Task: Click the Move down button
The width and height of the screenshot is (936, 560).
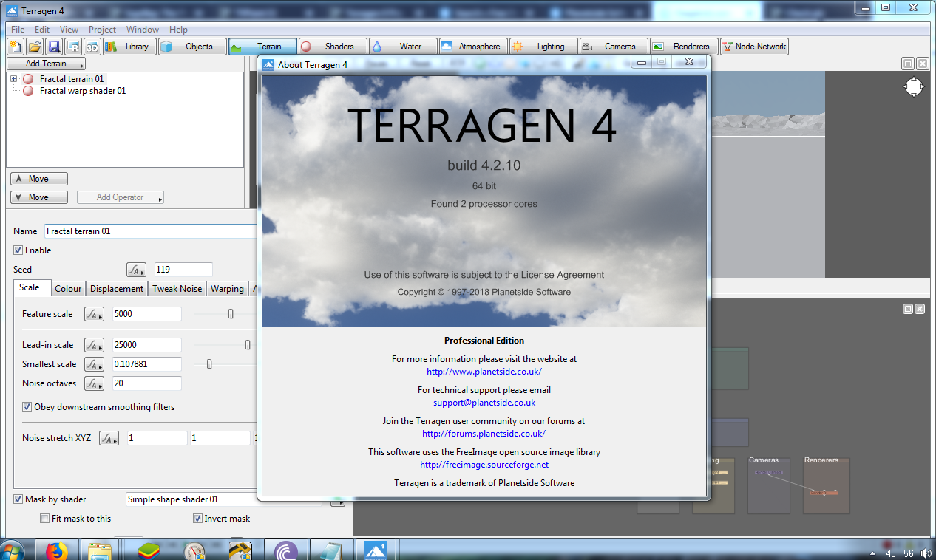Action: [x=39, y=197]
